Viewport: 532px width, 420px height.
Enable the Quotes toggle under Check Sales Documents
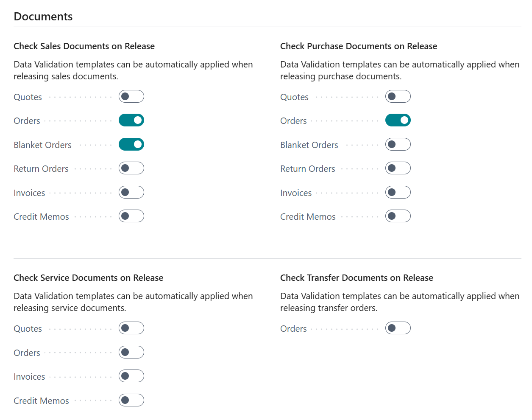point(131,96)
